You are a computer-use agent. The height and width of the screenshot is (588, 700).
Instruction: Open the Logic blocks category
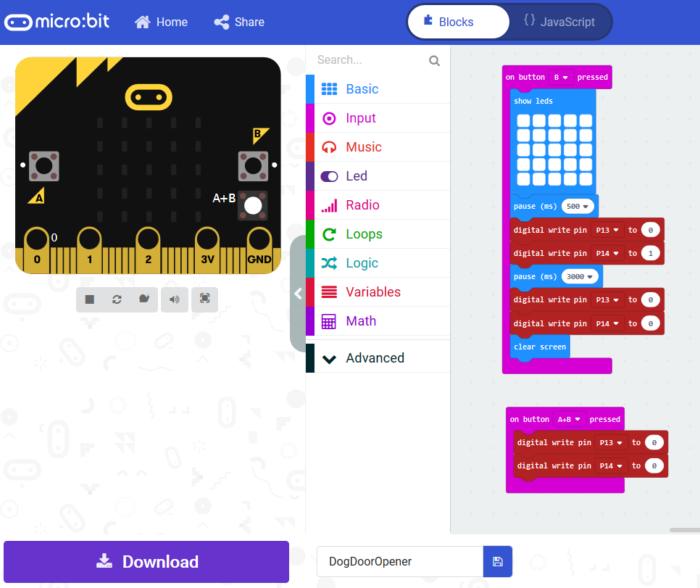pyautogui.click(x=378, y=263)
